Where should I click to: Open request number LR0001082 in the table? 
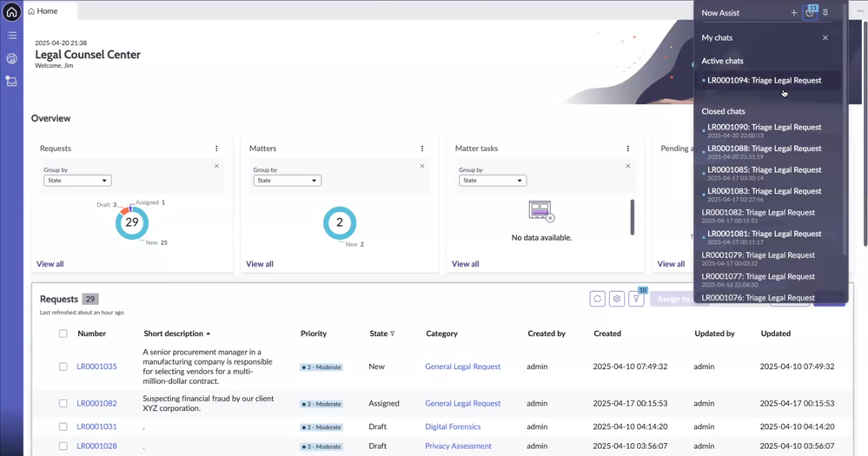pos(96,403)
